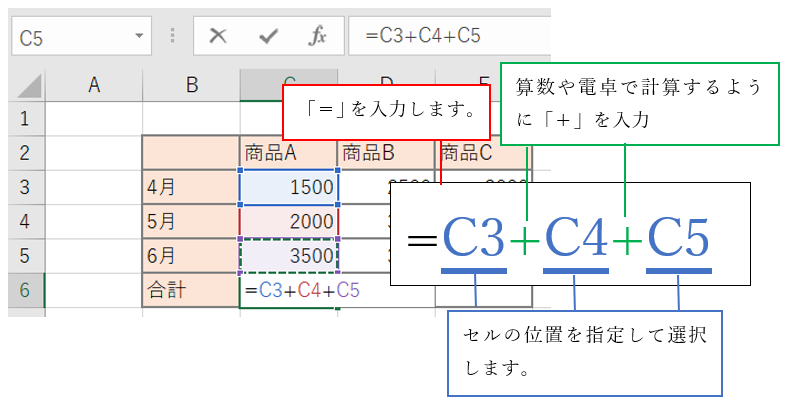
Task: Select column B header
Action: tap(191, 85)
